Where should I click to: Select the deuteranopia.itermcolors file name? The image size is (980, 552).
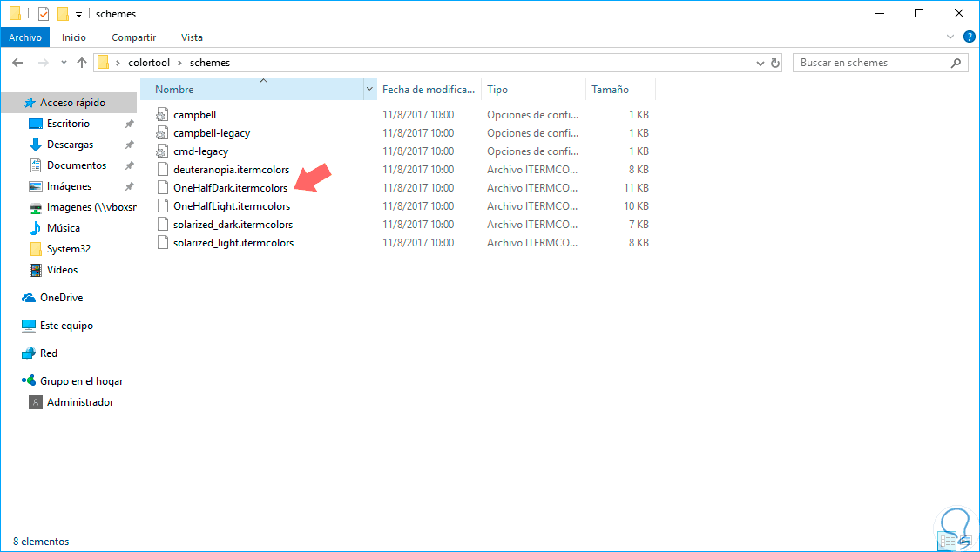[x=231, y=169]
